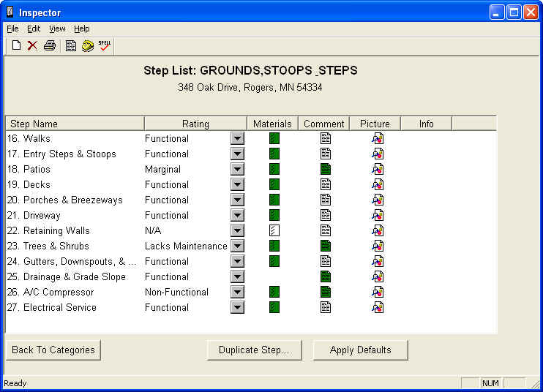Image resolution: width=543 pixels, height=392 pixels.
Task: Open Picture icon for 17. Entry Steps & Stoops
Action: (x=378, y=154)
